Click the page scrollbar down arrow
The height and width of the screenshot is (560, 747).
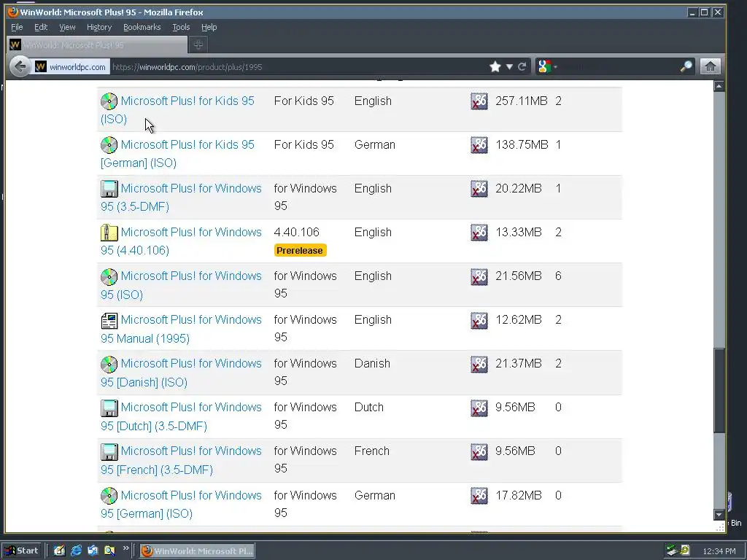[x=719, y=515]
